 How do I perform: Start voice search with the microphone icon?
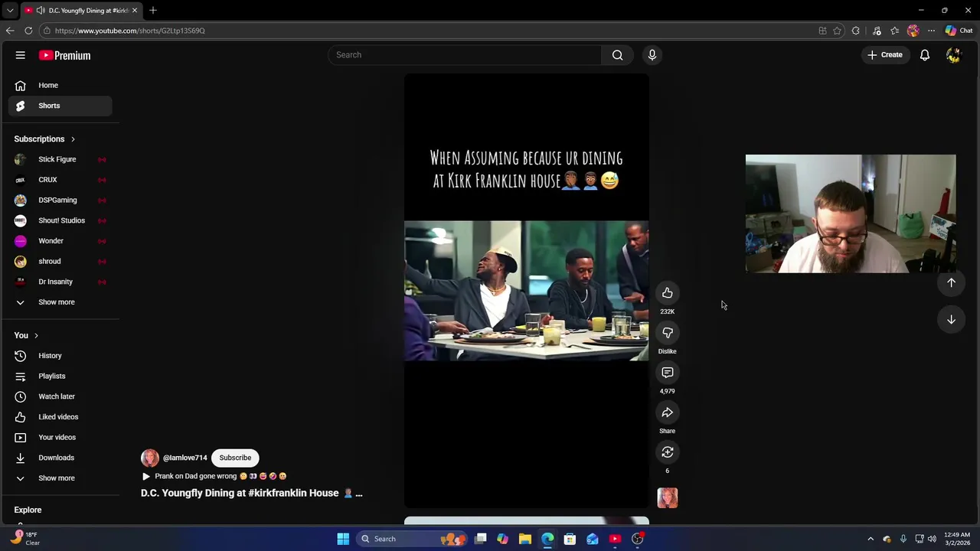(652, 55)
